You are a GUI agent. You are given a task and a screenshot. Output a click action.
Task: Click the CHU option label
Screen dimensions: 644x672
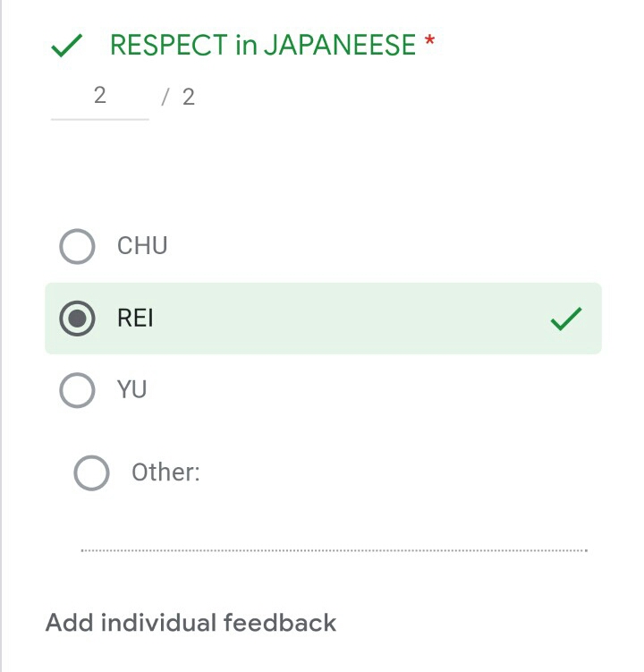pos(142,246)
